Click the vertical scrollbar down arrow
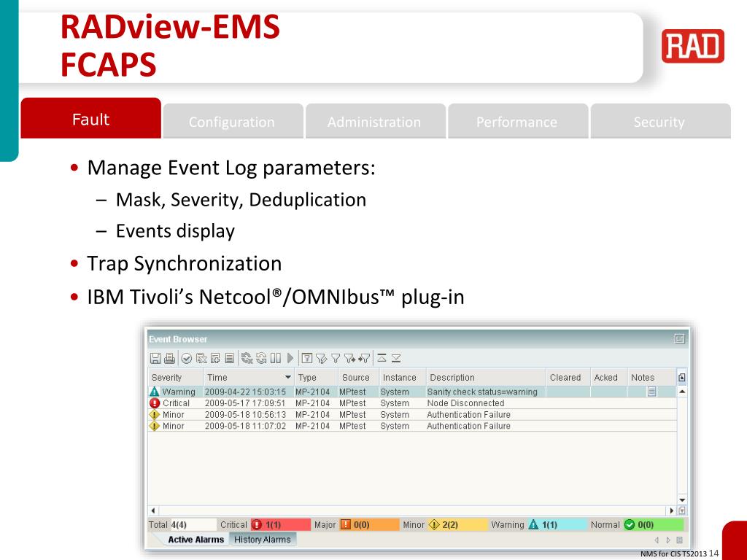The image size is (747, 560). point(682,500)
